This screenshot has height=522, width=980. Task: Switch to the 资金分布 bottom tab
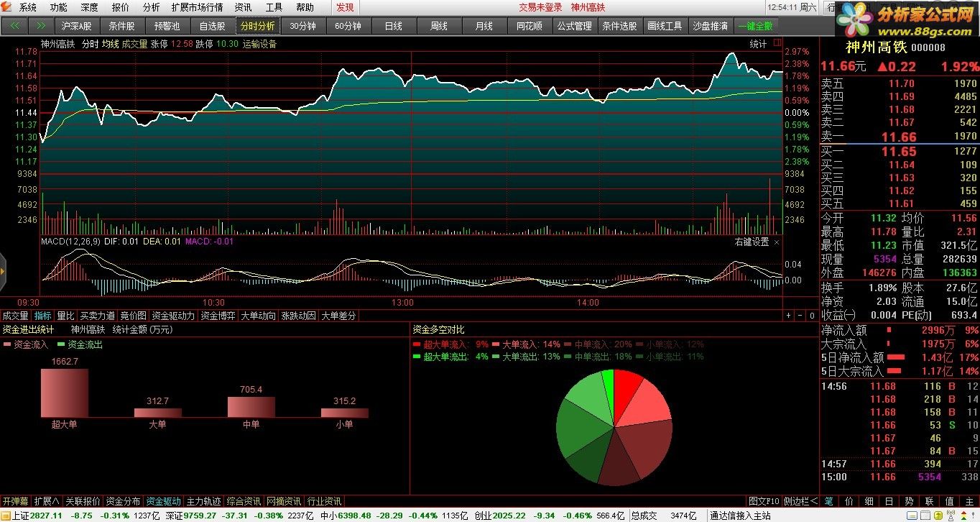(x=124, y=501)
